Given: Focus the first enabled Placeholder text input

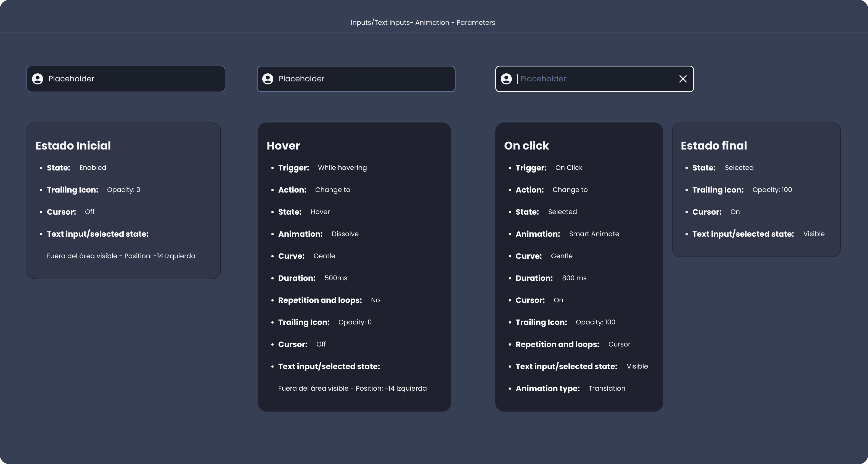Looking at the screenshot, I should (126, 79).
